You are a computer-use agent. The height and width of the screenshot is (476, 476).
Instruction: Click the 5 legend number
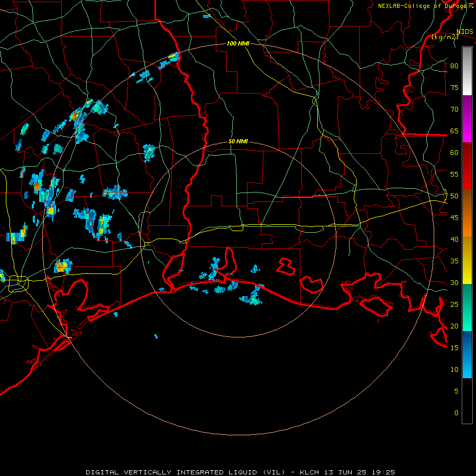click(456, 391)
